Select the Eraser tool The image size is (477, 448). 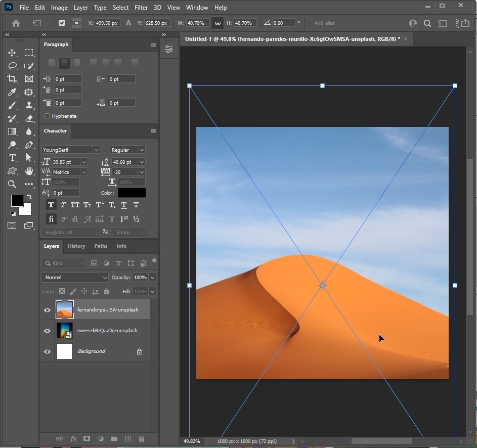[x=29, y=119]
